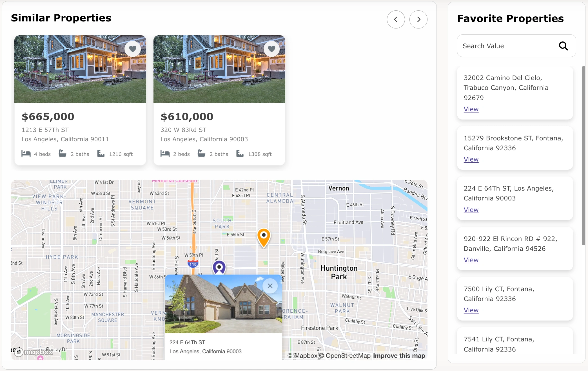Advance the Similar Properties carousel with right chevron
This screenshot has width=588, height=371.
click(418, 19)
